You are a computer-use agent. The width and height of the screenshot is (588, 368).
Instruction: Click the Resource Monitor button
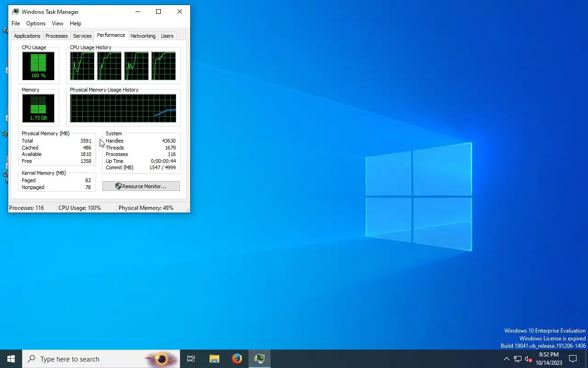[x=141, y=186]
